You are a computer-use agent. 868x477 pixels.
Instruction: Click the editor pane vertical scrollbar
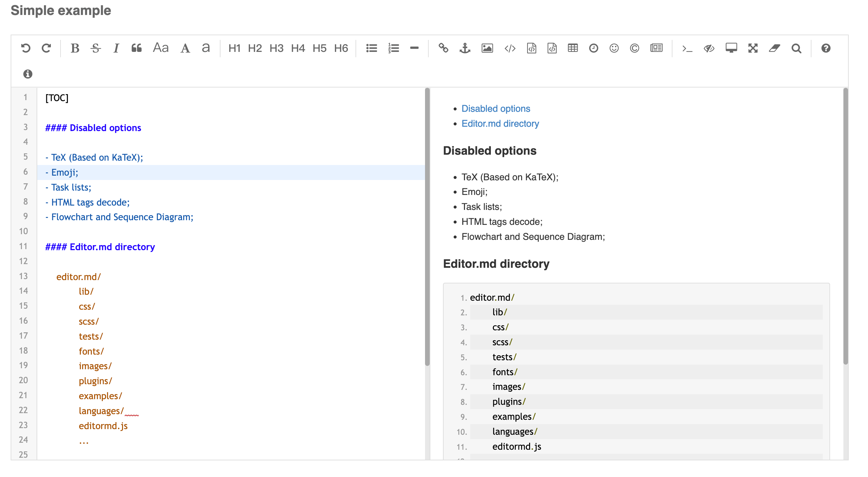427,227
